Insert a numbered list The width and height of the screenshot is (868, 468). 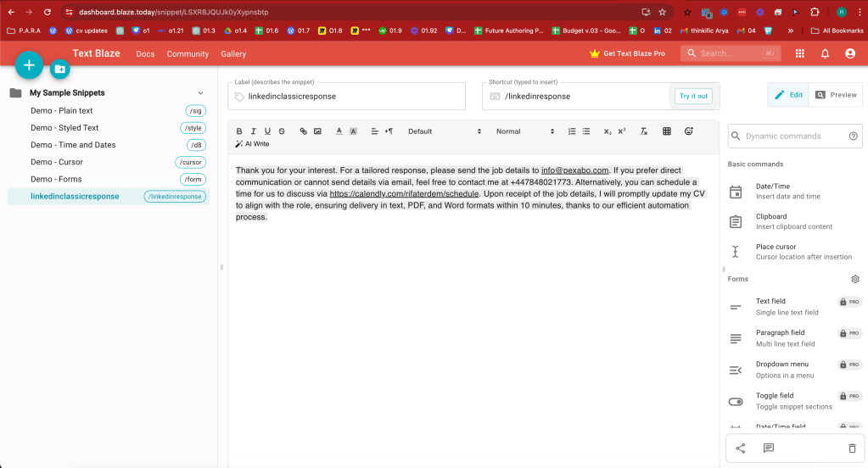[572, 131]
